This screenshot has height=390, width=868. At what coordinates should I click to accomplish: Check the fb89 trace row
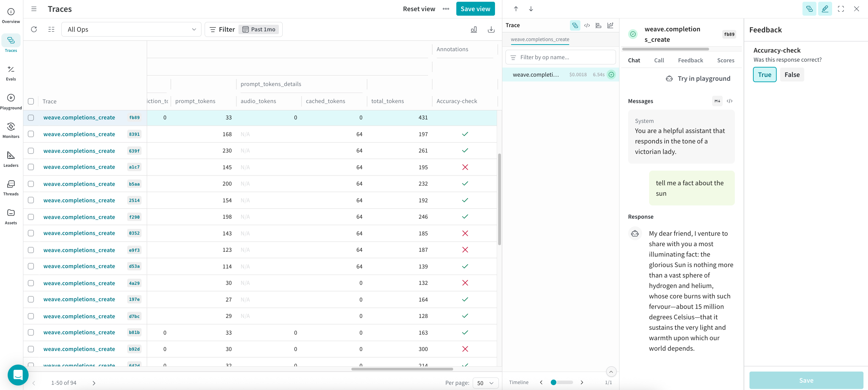(31, 118)
